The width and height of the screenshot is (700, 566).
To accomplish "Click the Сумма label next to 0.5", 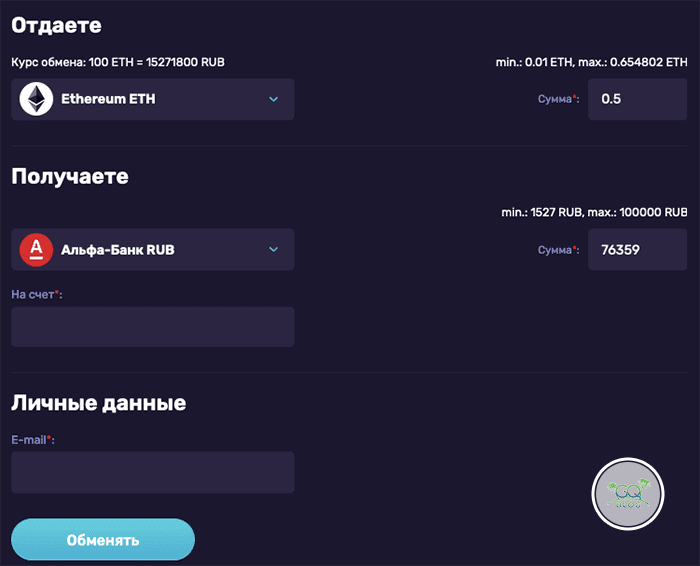I will [x=558, y=99].
